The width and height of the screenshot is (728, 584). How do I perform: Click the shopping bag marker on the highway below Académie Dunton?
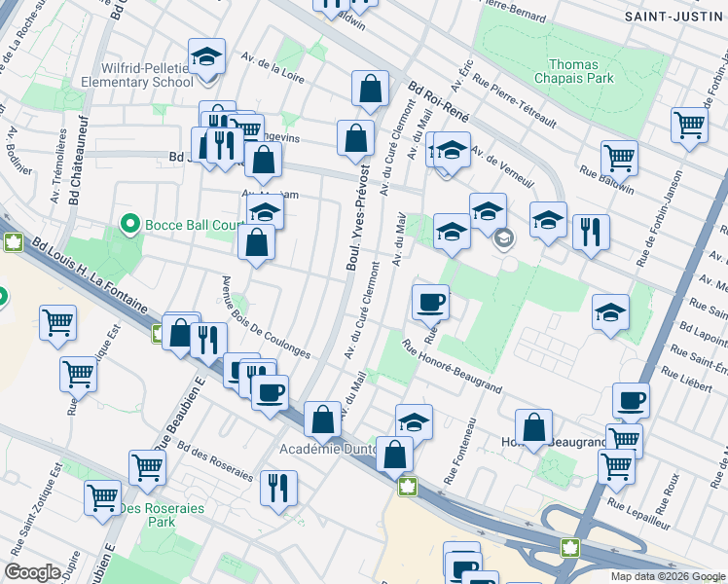(394, 456)
